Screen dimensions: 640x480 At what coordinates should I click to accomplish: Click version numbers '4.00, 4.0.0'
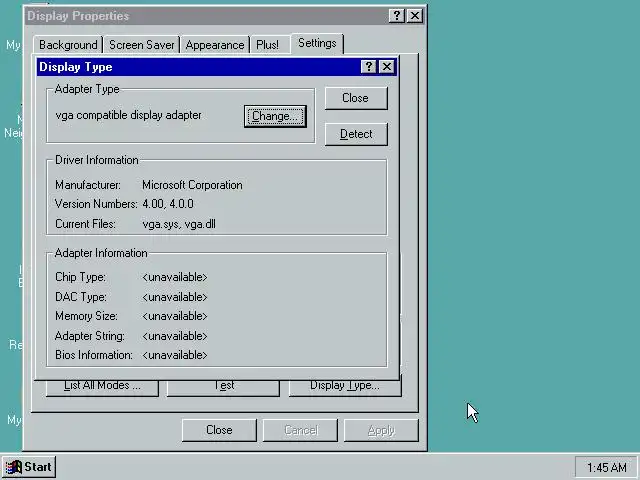point(168,204)
